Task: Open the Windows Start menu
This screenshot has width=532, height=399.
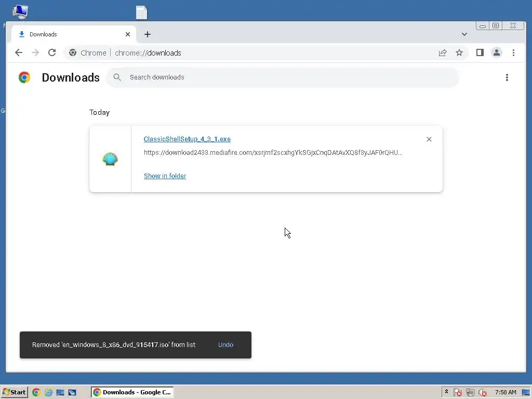Action: [x=14, y=392]
